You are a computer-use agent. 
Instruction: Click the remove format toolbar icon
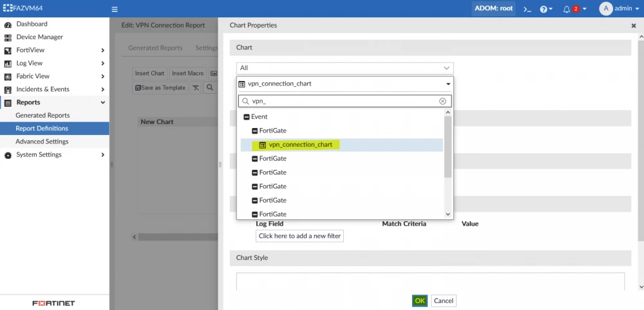pyautogui.click(x=196, y=87)
